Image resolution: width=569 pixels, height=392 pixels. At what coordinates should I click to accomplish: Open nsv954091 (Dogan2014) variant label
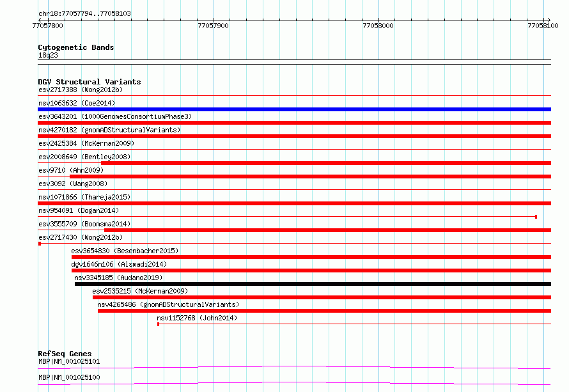79,210
